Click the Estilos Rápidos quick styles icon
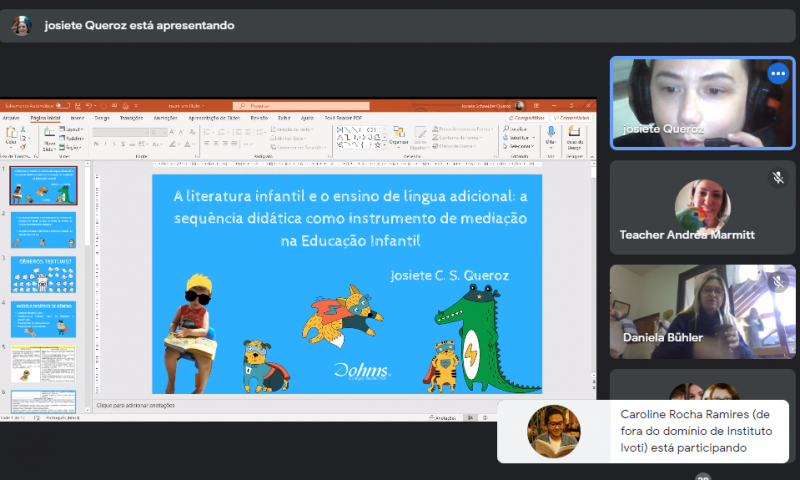The width and height of the screenshot is (800, 480). 420,134
